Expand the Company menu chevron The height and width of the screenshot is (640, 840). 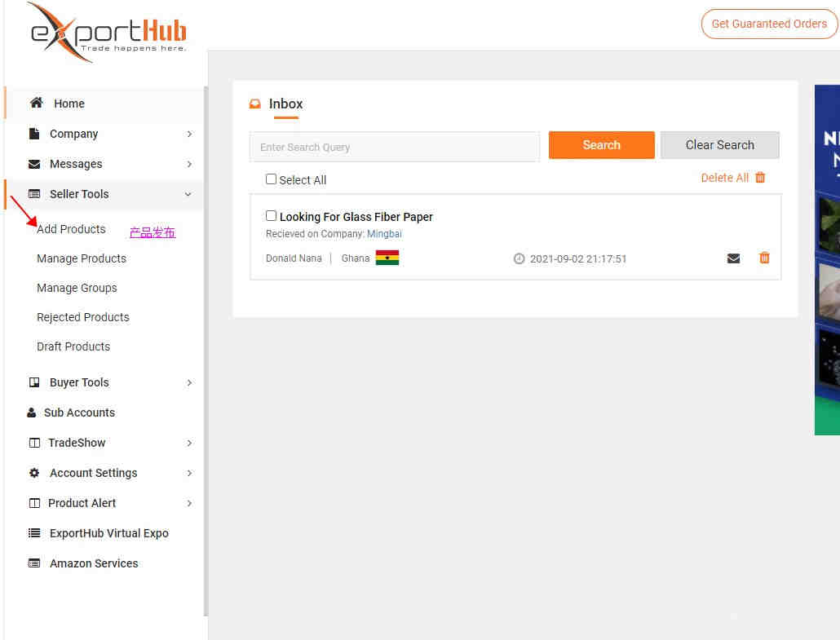(189, 134)
